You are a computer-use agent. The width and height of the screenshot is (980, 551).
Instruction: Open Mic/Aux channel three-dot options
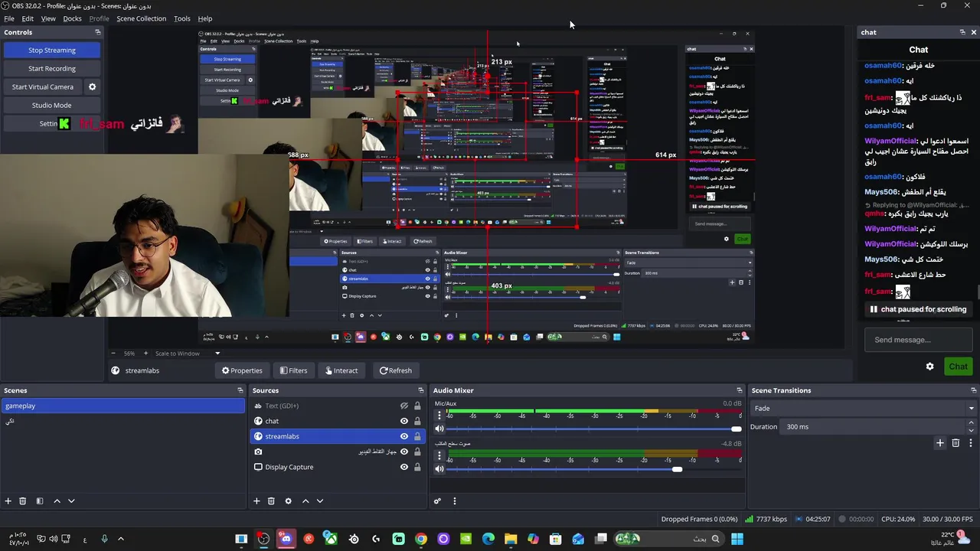(439, 416)
